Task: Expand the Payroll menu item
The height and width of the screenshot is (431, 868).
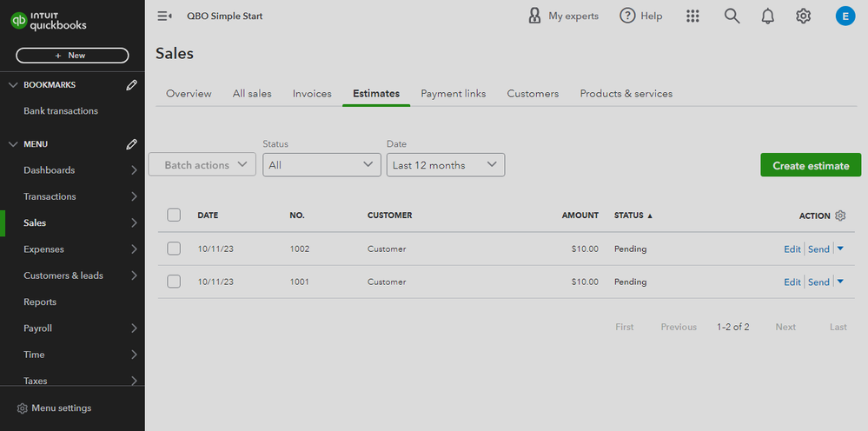Action: (x=133, y=328)
